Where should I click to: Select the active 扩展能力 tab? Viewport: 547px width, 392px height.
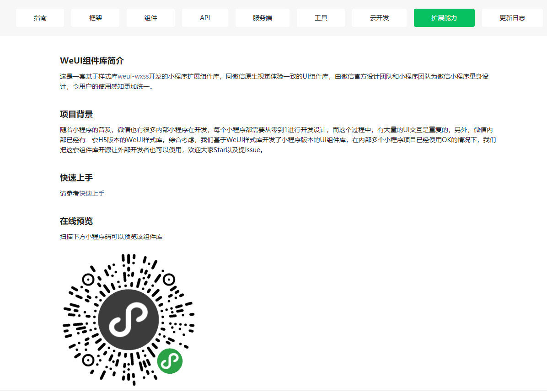click(x=444, y=18)
